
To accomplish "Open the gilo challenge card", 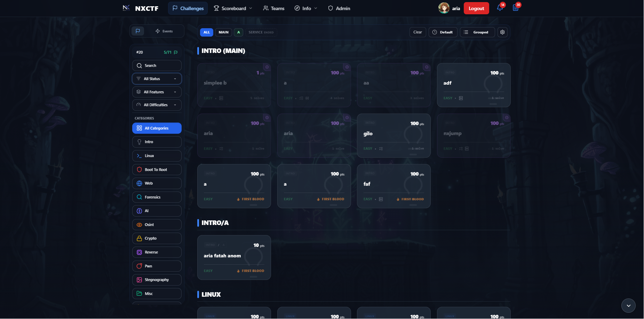I will coord(394,135).
